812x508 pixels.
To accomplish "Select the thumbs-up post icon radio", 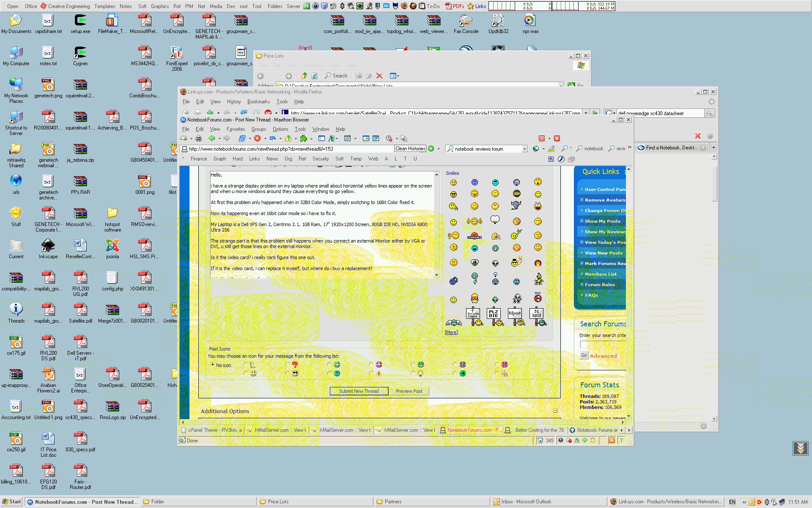I will pos(497,373).
